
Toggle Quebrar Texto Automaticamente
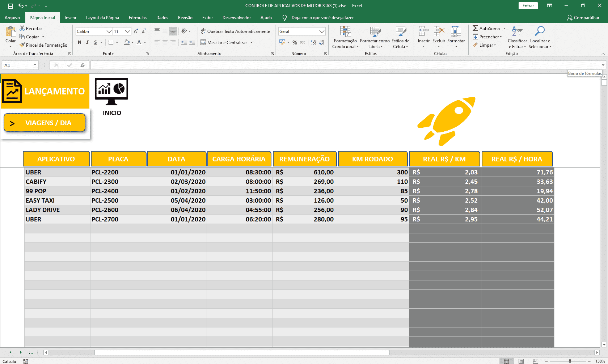(x=236, y=31)
